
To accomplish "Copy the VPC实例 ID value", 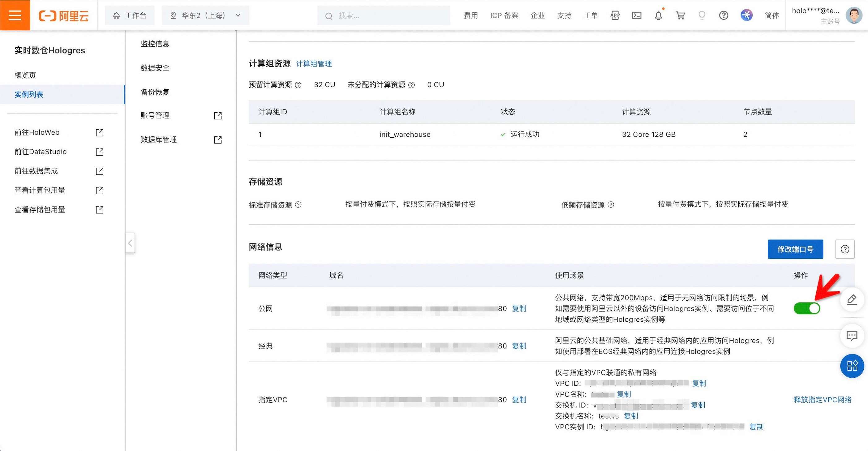I will pos(756,427).
